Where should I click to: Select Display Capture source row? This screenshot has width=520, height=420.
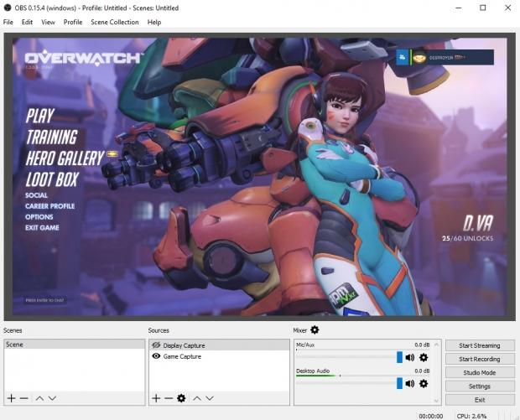click(219, 345)
